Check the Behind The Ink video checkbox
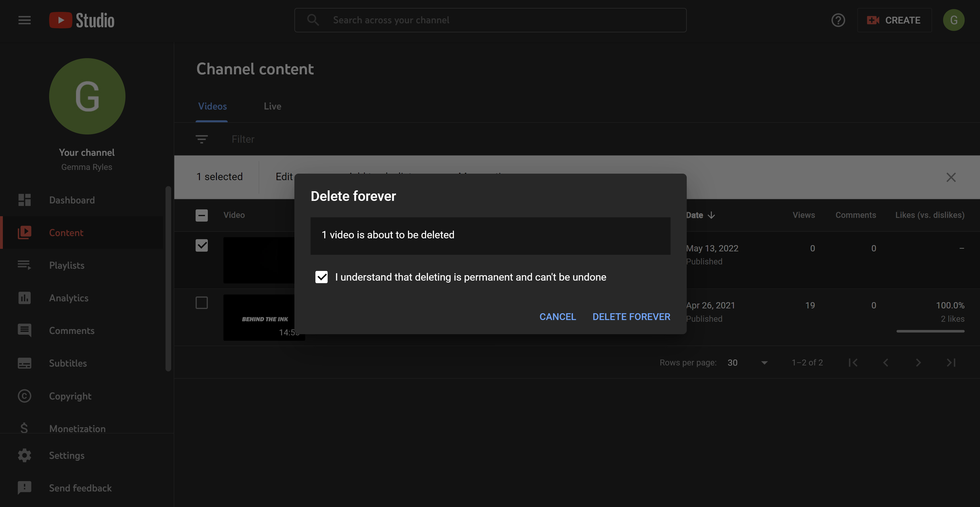The width and height of the screenshot is (980, 507). (202, 302)
